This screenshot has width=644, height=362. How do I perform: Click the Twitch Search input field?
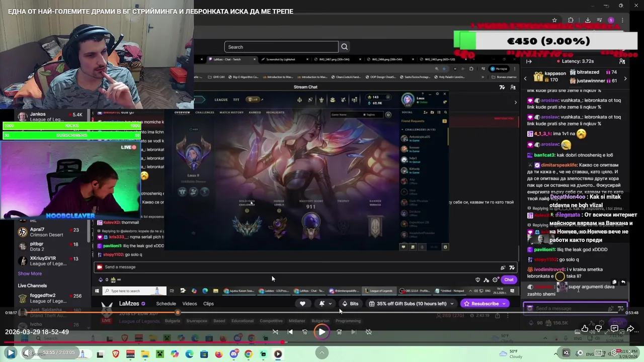(281, 47)
